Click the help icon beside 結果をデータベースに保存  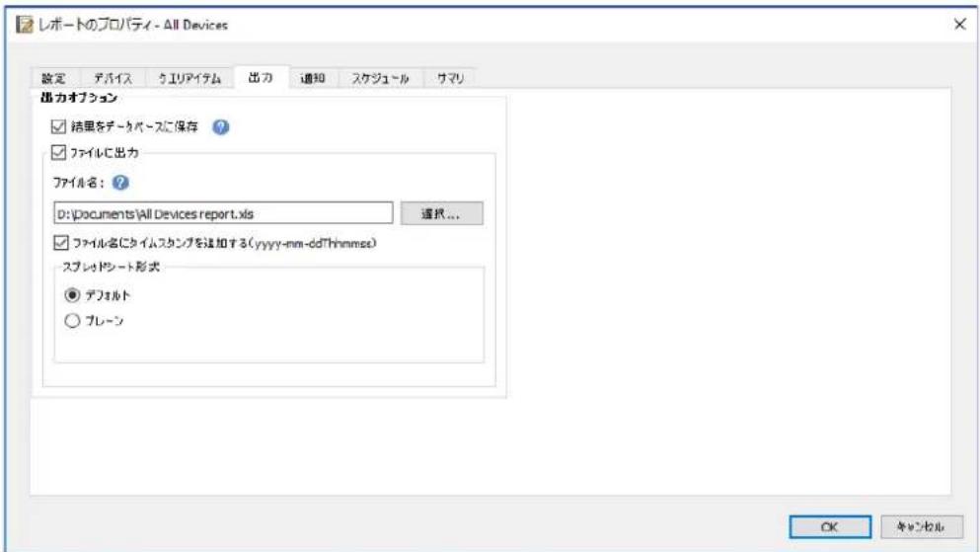pos(221,127)
